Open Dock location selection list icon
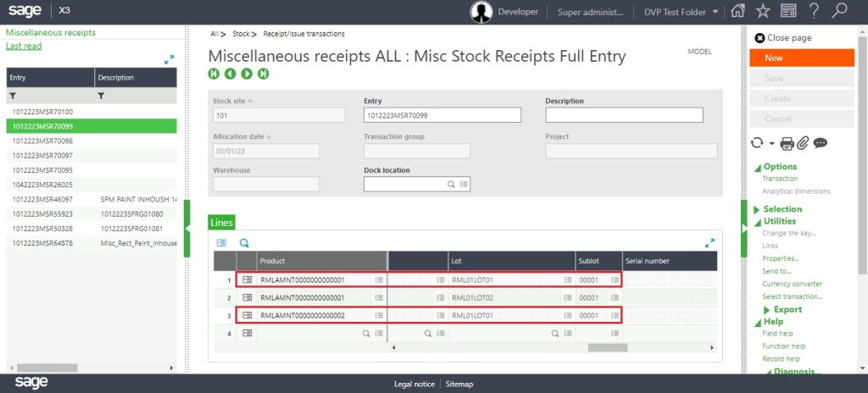This screenshot has width=868, height=393. (x=464, y=185)
